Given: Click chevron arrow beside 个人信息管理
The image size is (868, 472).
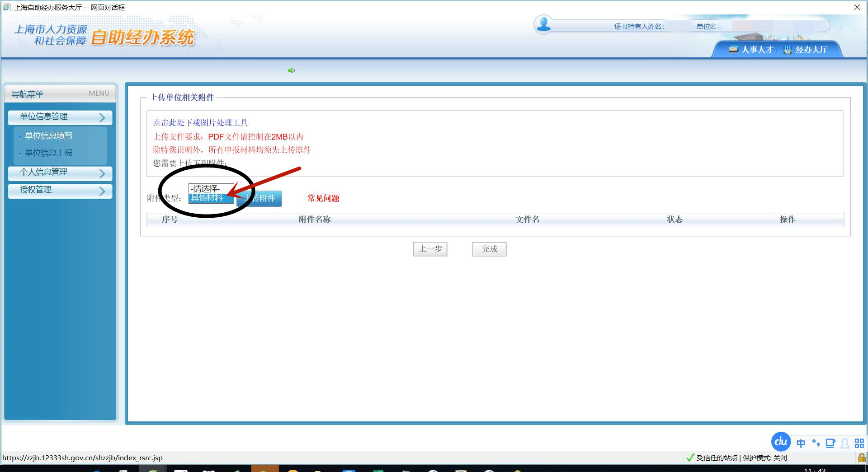Looking at the screenshot, I should [x=102, y=173].
